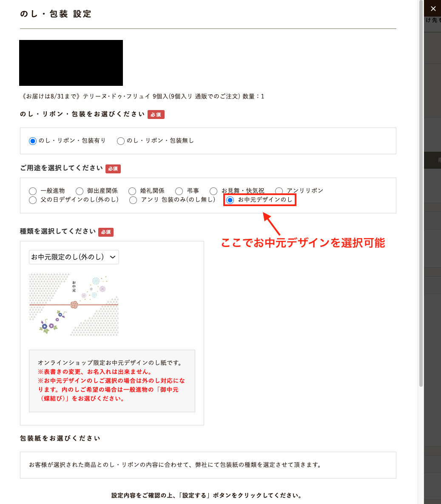Screen dimensions: 441x504
Task: Click the instruction 設定内容をご確認の上 text
Action: click(207, 496)
